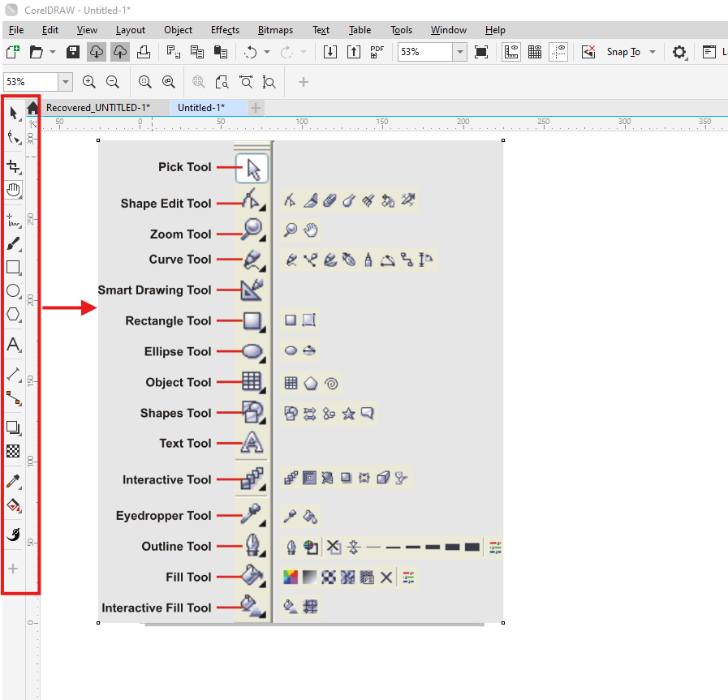
Task: Expand the Open file dropdown arrow
Action: tap(53, 52)
